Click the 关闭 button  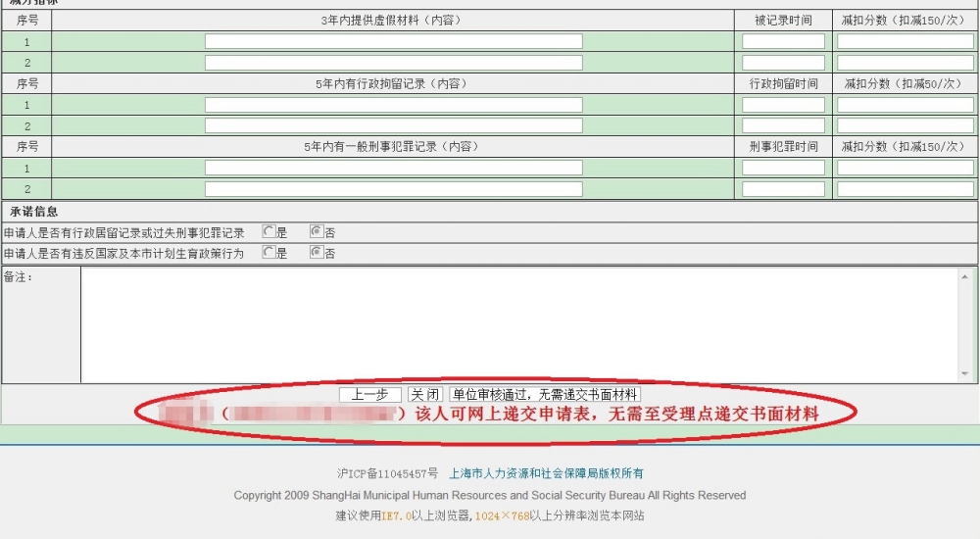(x=424, y=394)
